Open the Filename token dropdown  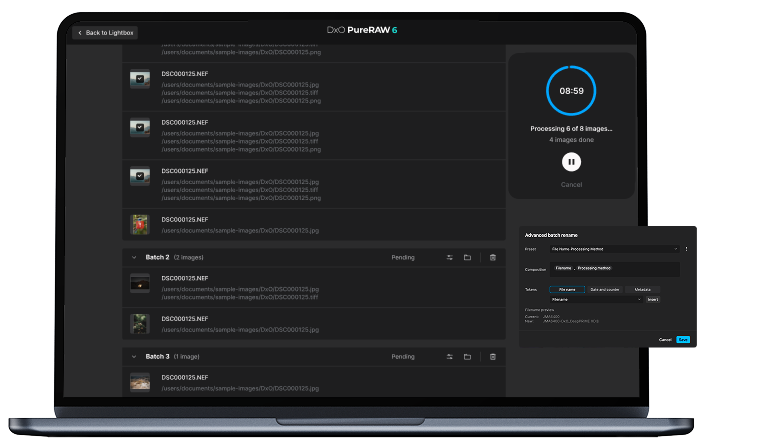[596, 299]
